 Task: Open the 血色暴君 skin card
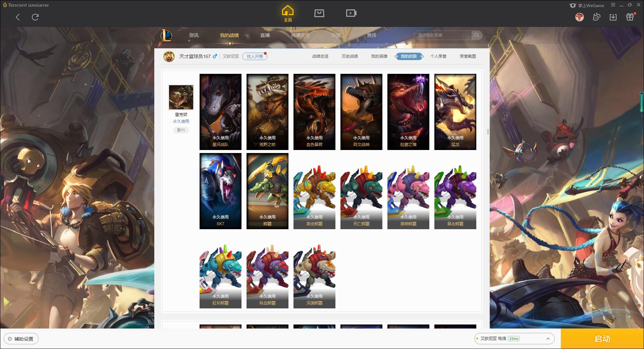pyautogui.click(x=314, y=112)
